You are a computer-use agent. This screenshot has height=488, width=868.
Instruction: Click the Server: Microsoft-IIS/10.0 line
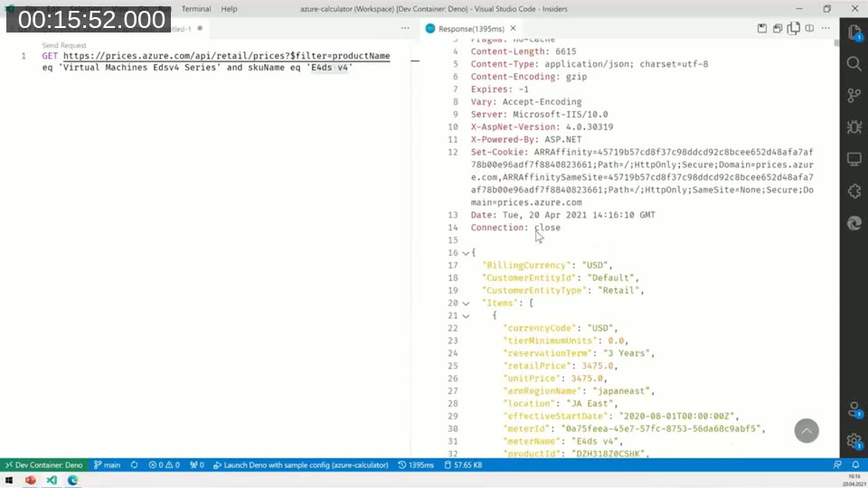point(539,115)
